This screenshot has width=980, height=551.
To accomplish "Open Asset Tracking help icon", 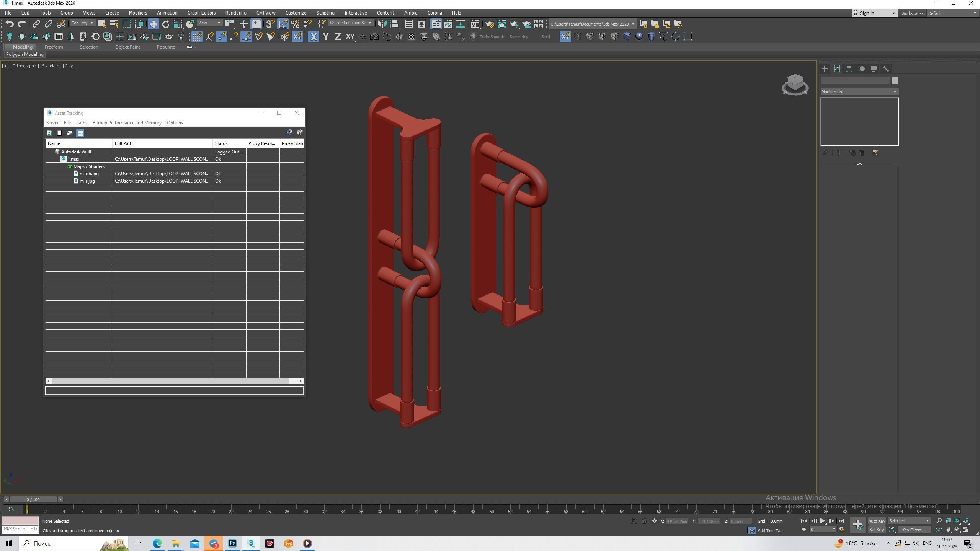I will 289,133.
